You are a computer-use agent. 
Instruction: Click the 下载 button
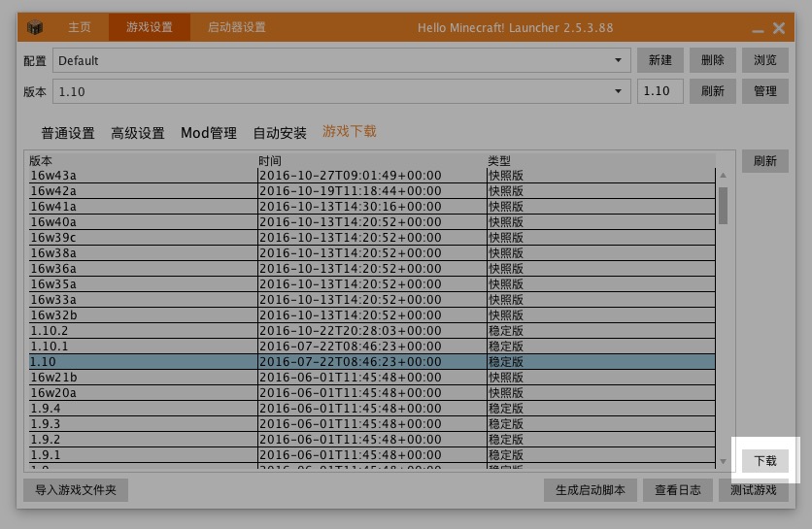[x=764, y=460]
